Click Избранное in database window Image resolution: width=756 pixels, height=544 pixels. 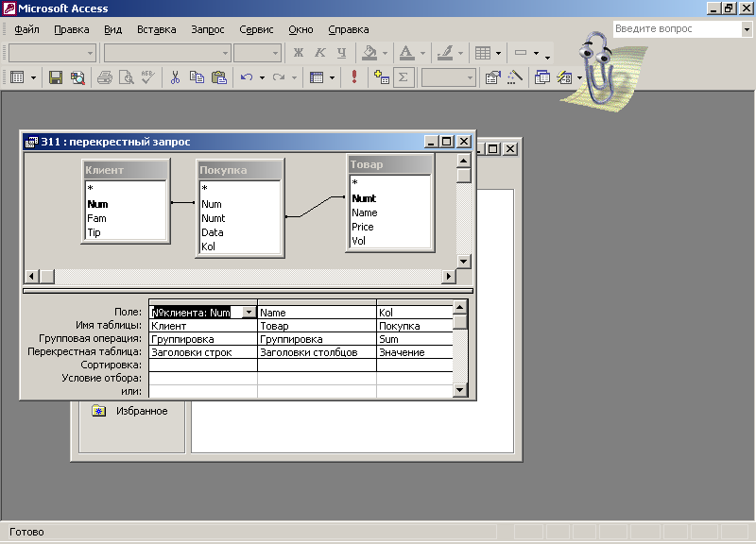pos(142,411)
